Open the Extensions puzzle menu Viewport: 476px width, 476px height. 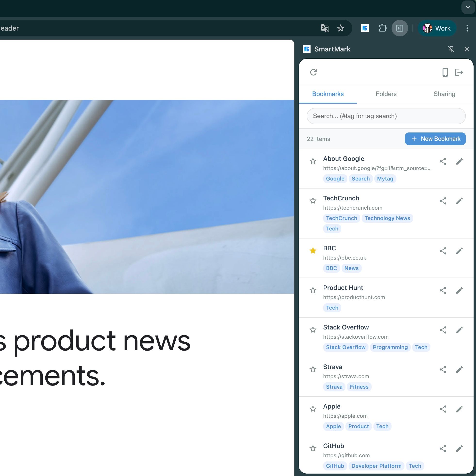[x=382, y=28]
